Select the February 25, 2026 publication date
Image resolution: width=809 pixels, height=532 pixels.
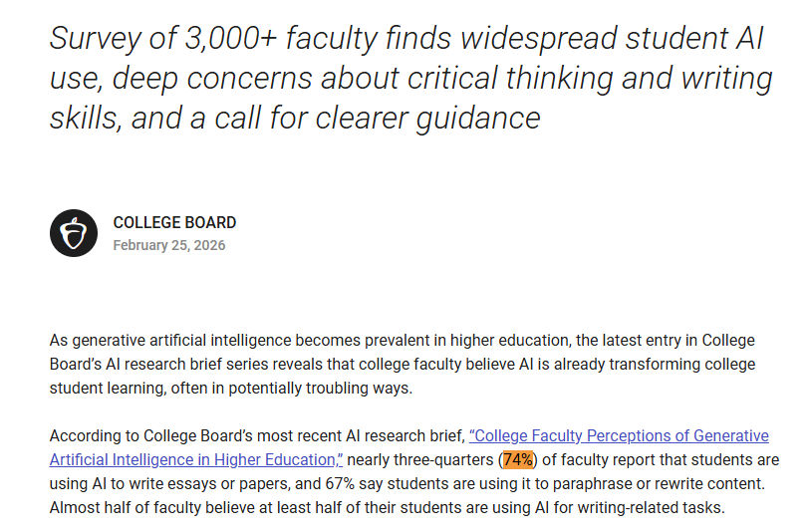point(169,245)
